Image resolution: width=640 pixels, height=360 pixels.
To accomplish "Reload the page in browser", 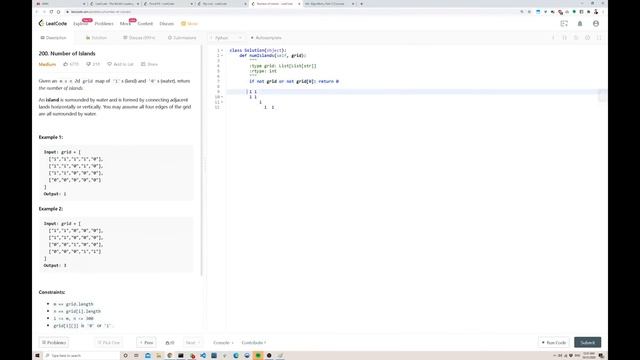I will 51,12.
